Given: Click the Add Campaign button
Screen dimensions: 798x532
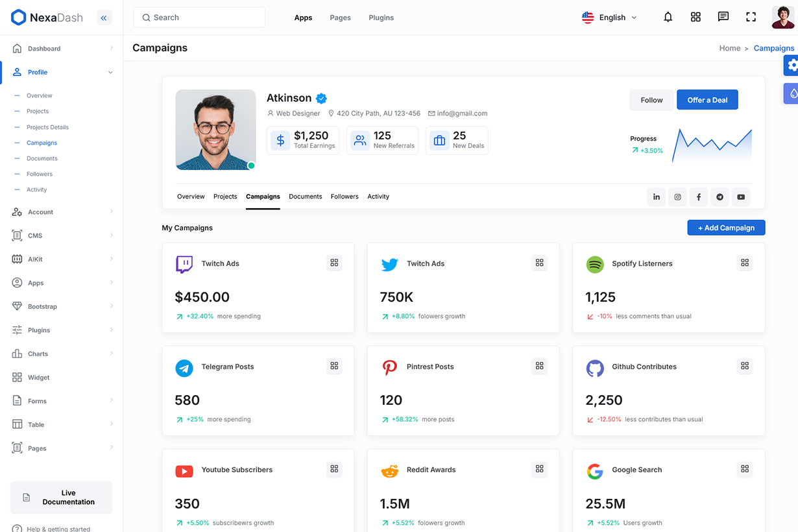Looking at the screenshot, I should (x=725, y=228).
